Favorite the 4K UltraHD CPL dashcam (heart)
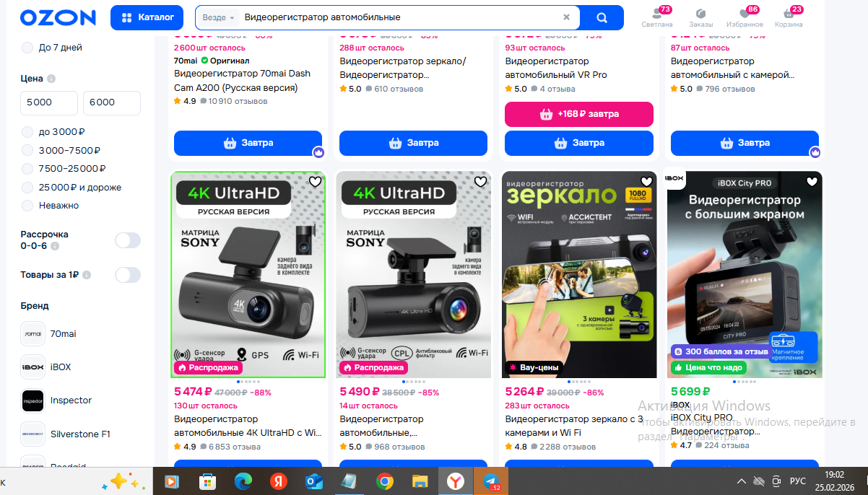This screenshot has height=495, width=868. click(x=480, y=182)
